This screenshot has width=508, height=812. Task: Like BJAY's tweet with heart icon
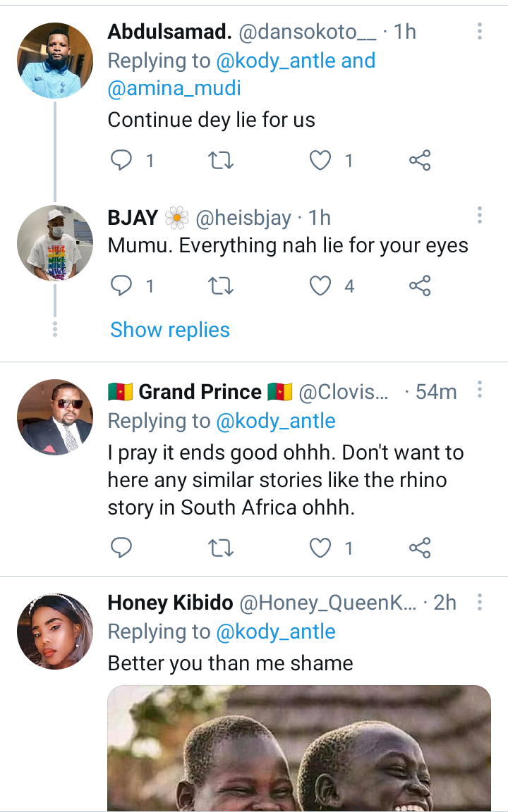click(320, 285)
